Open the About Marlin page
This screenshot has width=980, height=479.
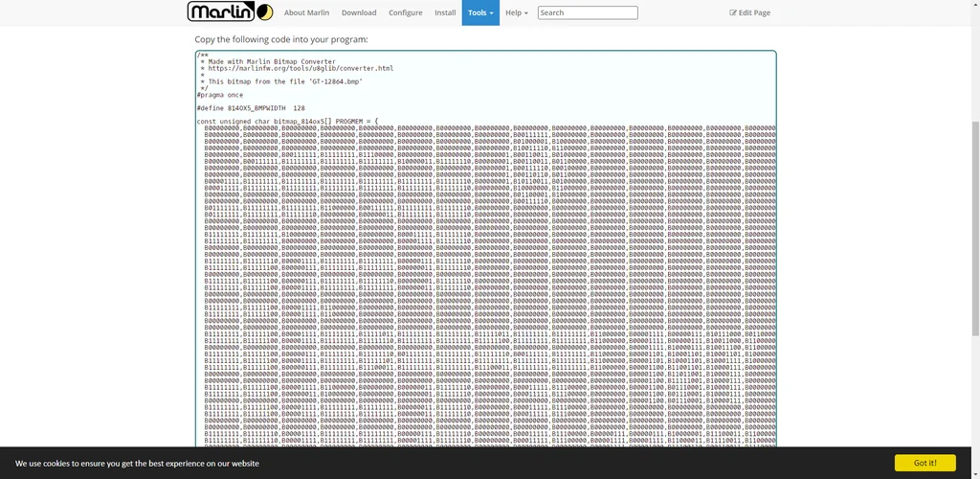(x=307, y=12)
